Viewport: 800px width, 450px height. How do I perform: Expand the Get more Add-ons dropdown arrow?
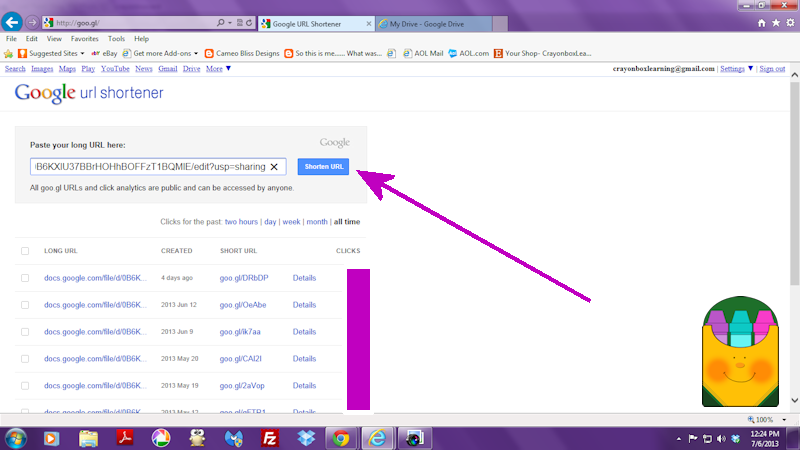196,54
